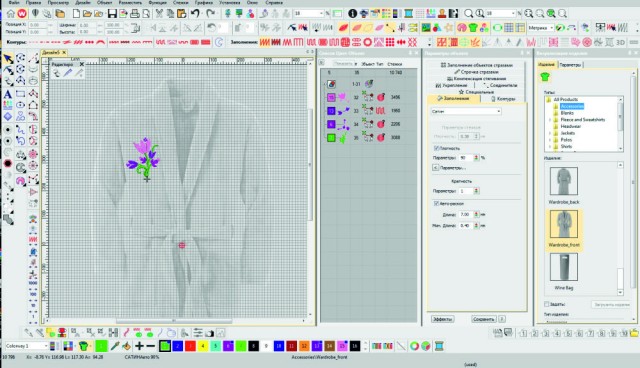The width and height of the screenshot is (640, 368).
Task: Toggle the Плотность checkbox
Action: point(436,148)
